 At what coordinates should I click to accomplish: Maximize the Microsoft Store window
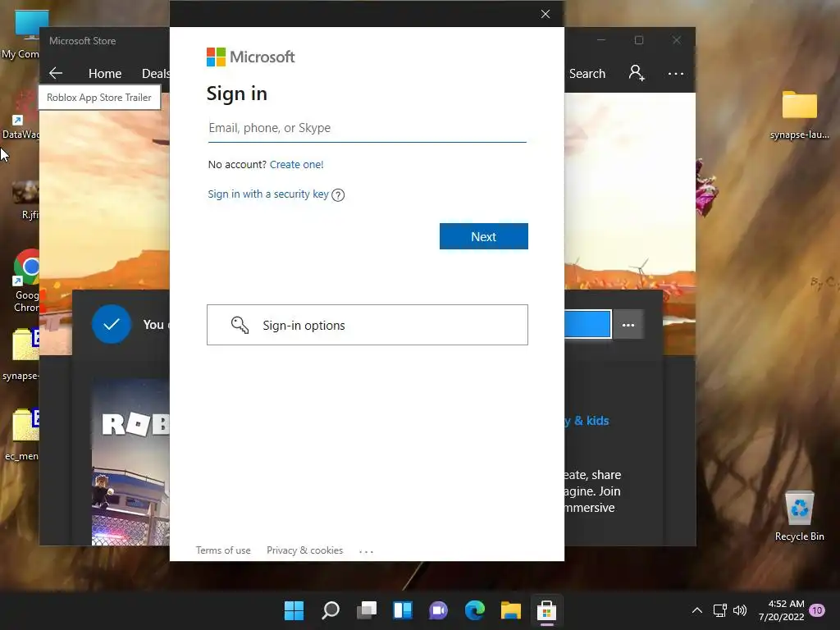pyautogui.click(x=638, y=40)
